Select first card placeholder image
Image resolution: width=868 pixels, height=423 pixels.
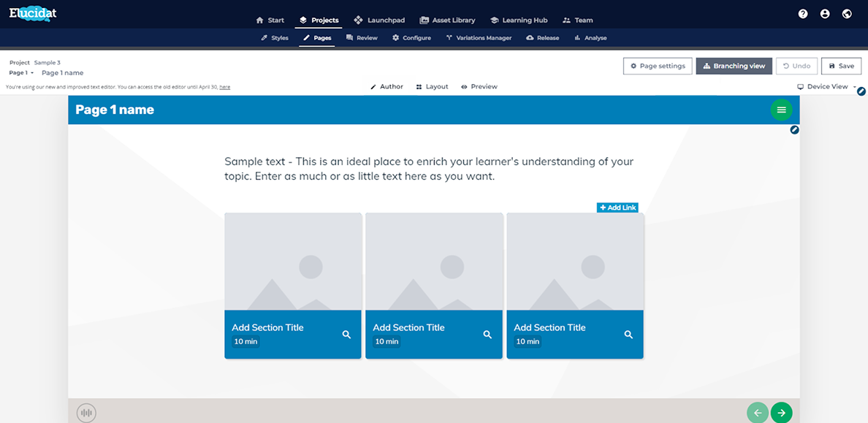coord(293,262)
